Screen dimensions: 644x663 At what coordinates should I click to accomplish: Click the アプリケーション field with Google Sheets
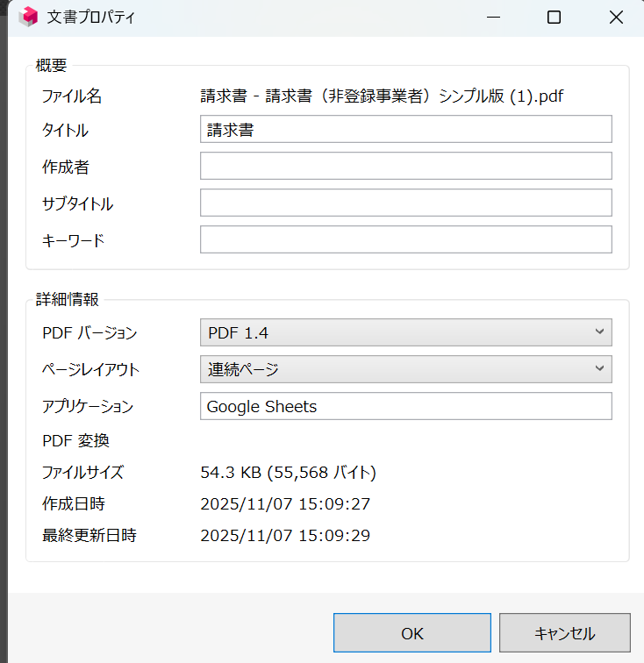tap(405, 406)
